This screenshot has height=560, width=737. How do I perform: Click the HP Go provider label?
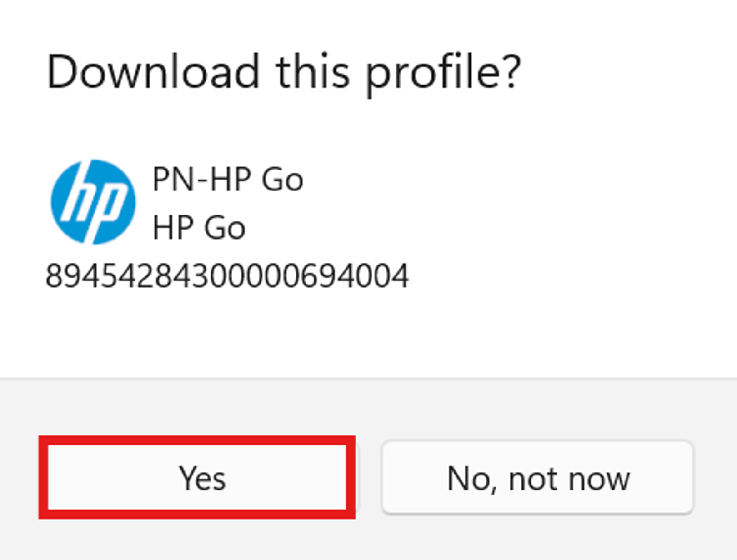[x=199, y=227]
